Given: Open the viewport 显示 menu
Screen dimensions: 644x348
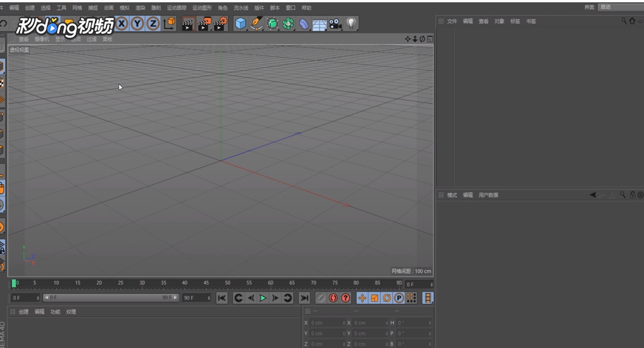Looking at the screenshot, I should click(60, 39).
